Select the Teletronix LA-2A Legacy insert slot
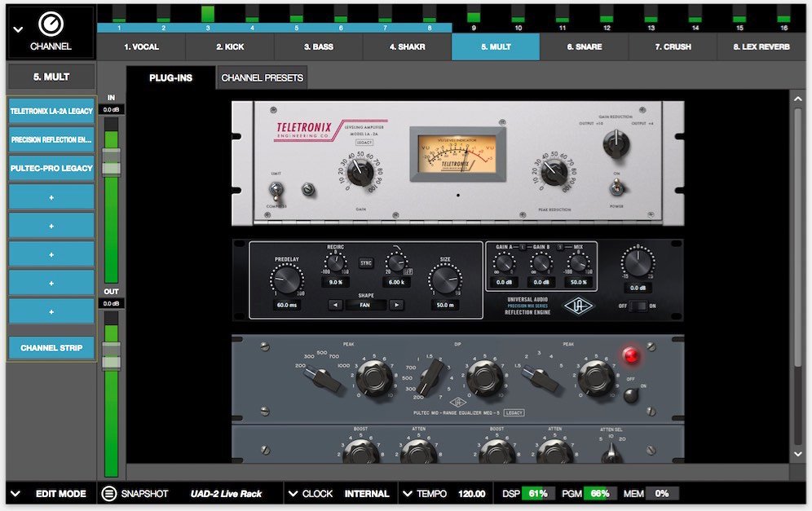This screenshot has height=511, width=812. pyautogui.click(x=51, y=111)
